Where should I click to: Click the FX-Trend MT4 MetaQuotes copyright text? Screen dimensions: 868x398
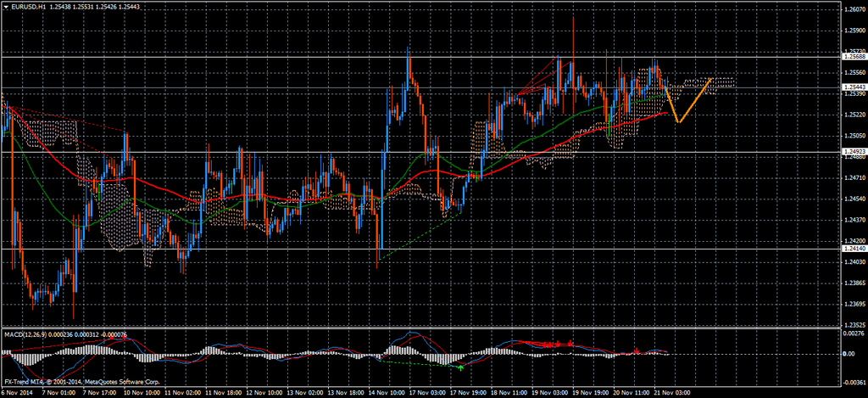(x=82, y=382)
